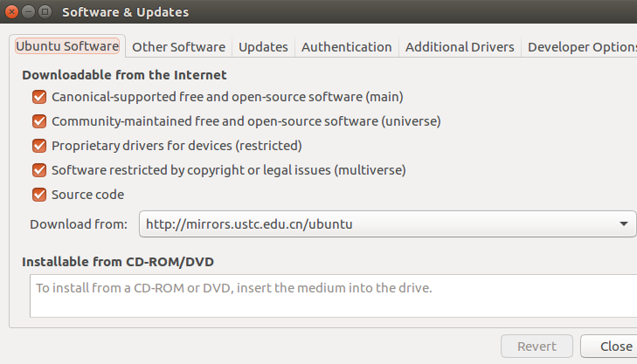Disable Proprietary drivers restricted checkbox
The image size is (637, 364).
pyautogui.click(x=39, y=146)
